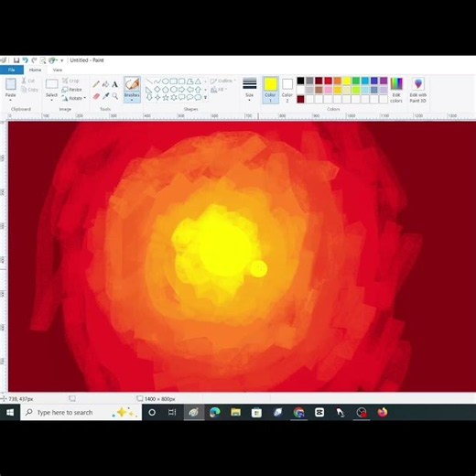This screenshot has width=476, height=476.
Task: Open File Explorer from the taskbar
Action: click(x=235, y=413)
